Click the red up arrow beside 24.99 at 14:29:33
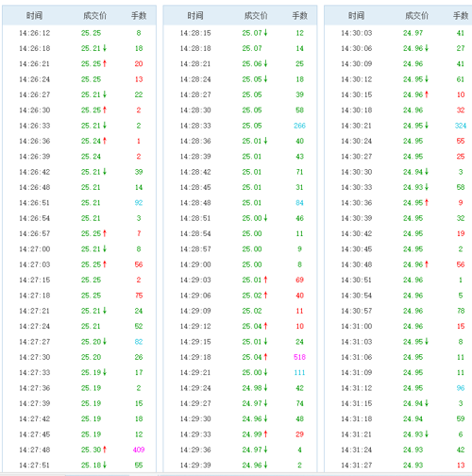This screenshot has height=476, width=472. pyautogui.click(x=265, y=433)
